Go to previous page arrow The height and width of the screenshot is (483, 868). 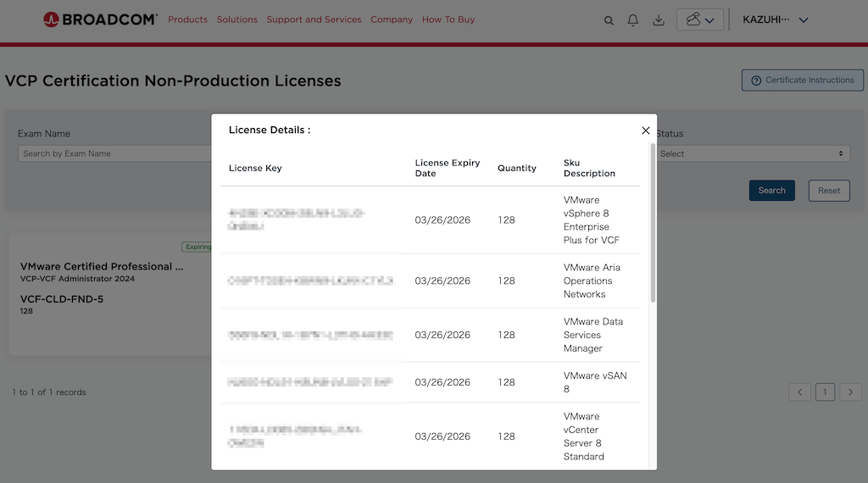(x=799, y=392)
